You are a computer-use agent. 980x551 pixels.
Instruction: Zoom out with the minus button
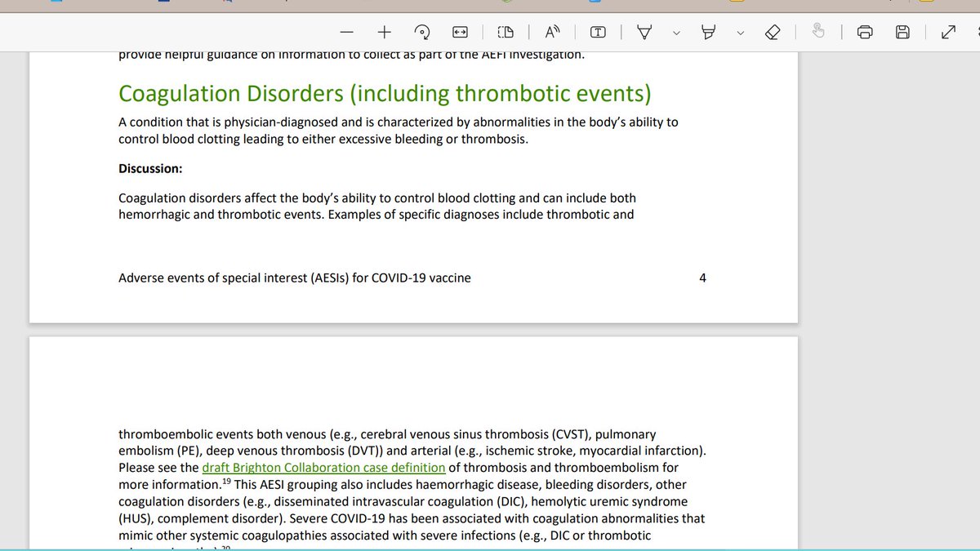[x=347, y=33]
